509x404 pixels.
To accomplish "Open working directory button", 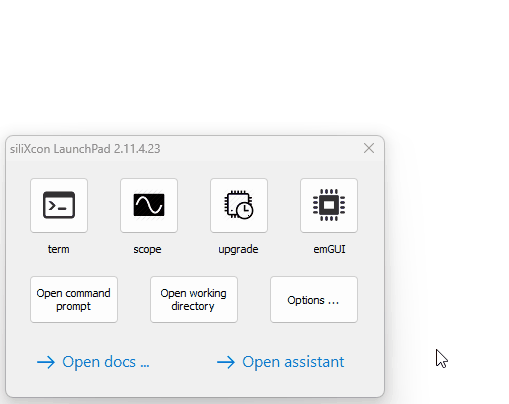I will 194,299.
